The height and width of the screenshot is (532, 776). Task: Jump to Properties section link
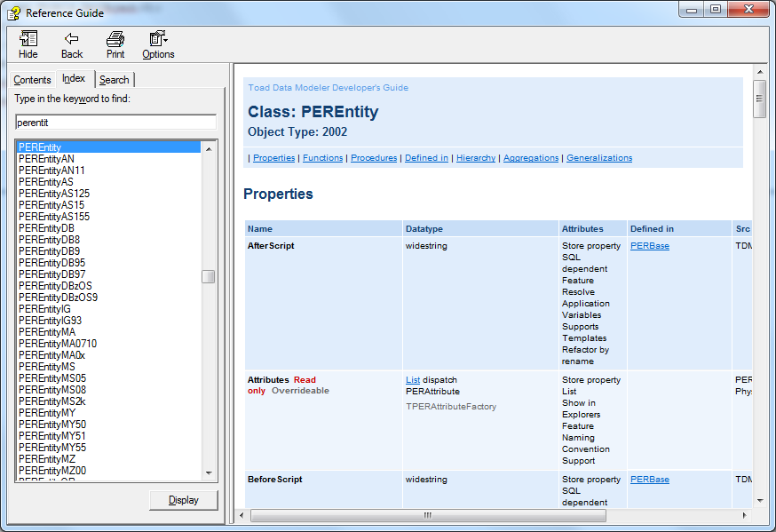click(x=274, y=157)
